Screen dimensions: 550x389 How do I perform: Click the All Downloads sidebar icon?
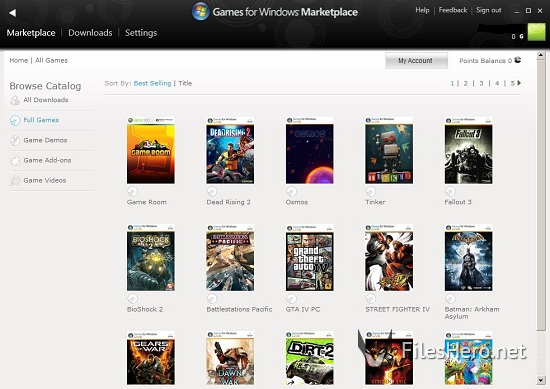click(x=15, y=101)
